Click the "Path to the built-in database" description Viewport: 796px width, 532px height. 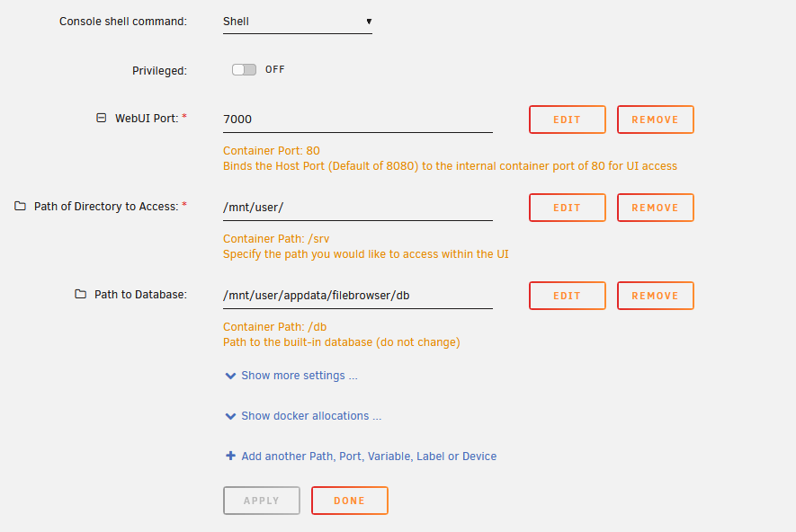coord(341,342)
